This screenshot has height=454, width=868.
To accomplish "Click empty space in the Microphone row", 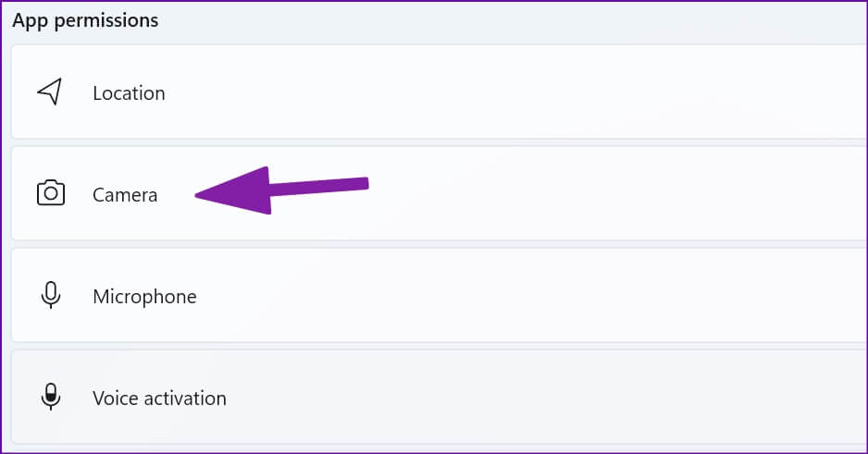I will pos(555,296).
